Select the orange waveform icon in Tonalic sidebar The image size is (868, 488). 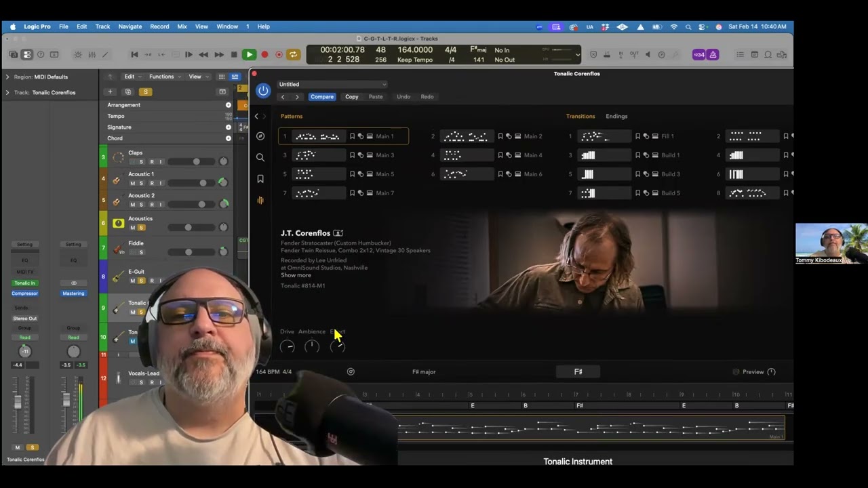(260, 201)
